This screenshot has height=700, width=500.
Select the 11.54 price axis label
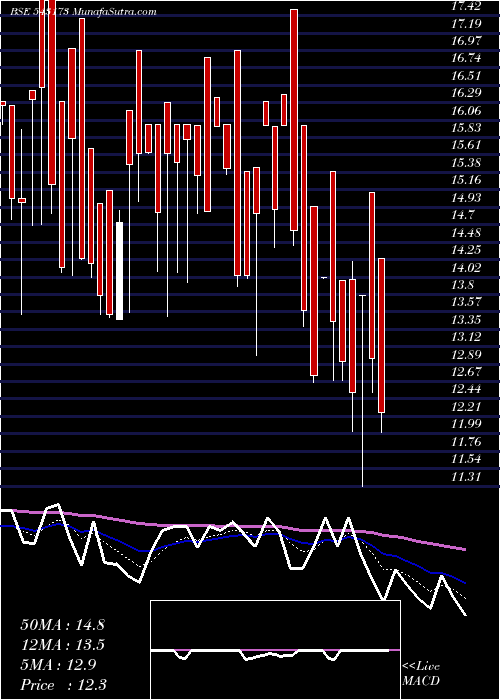coord(466,459)
